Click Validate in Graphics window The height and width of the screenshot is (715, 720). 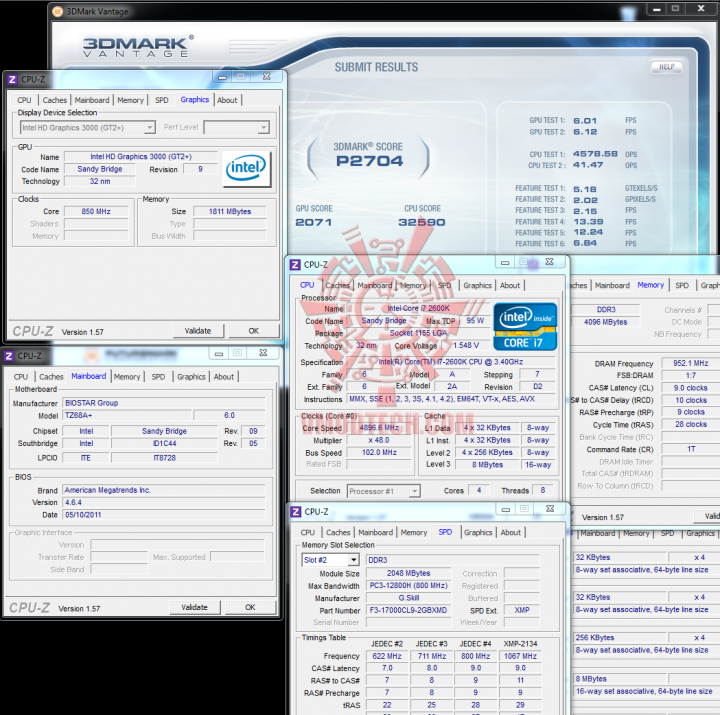point(198,331)
